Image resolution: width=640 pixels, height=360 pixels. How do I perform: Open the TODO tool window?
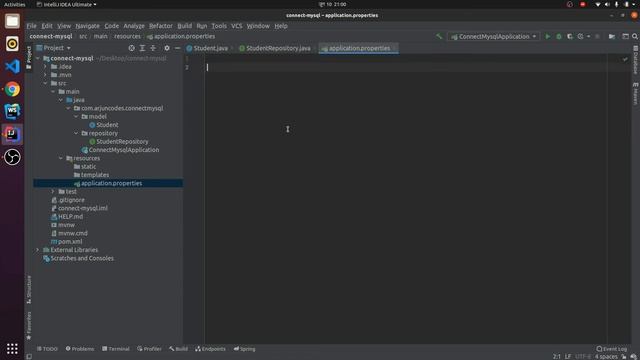coord(47,349)
